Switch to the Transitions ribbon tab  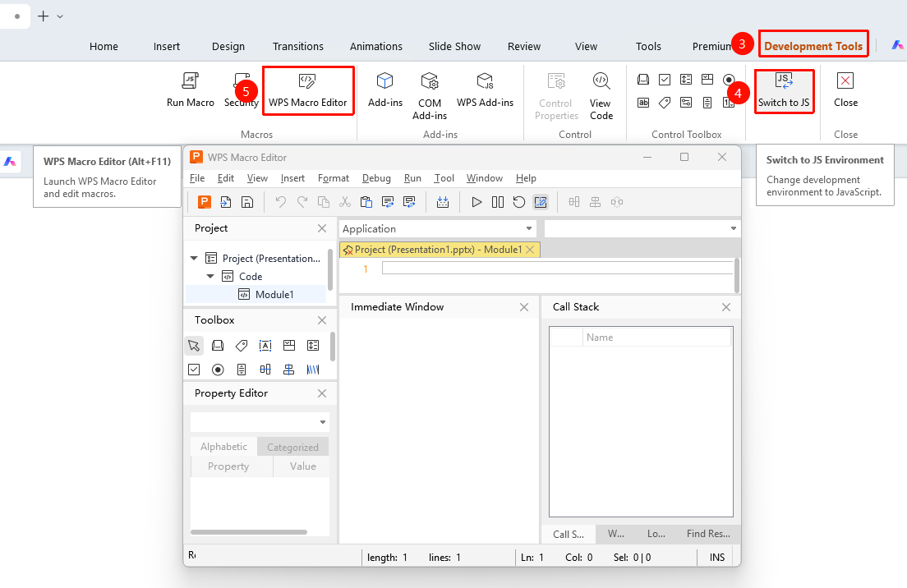point(298,46)
